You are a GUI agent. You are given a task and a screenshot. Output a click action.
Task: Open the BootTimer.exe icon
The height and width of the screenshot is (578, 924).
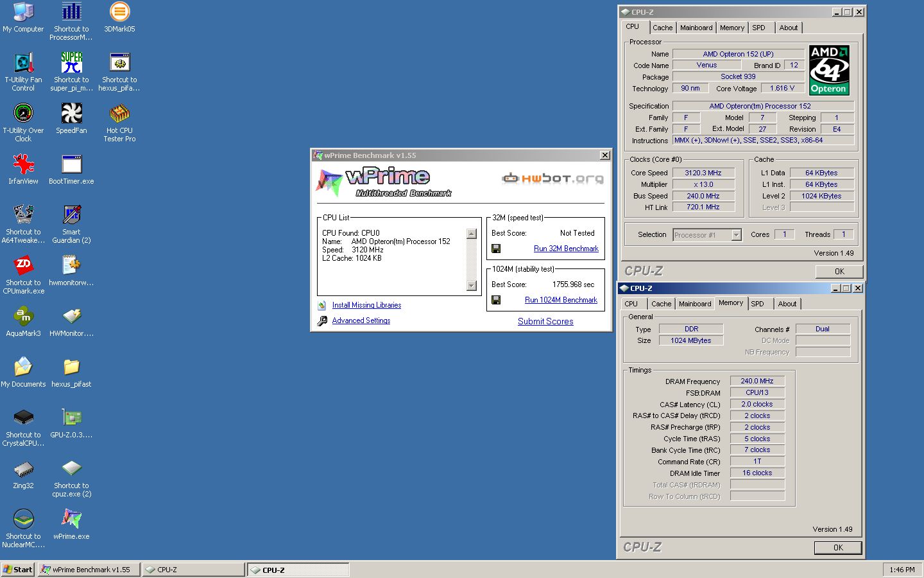[71, 164]
